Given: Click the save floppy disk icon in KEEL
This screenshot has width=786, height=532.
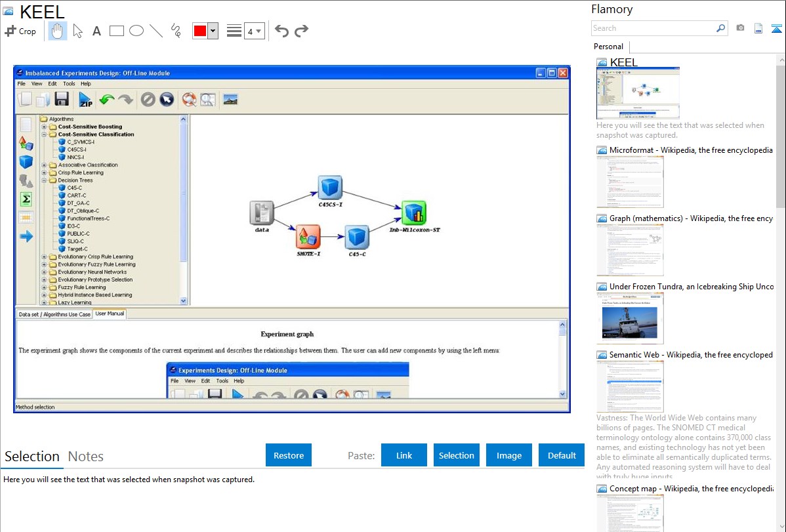Looking at the screenshot, I should tap(62, 99).
